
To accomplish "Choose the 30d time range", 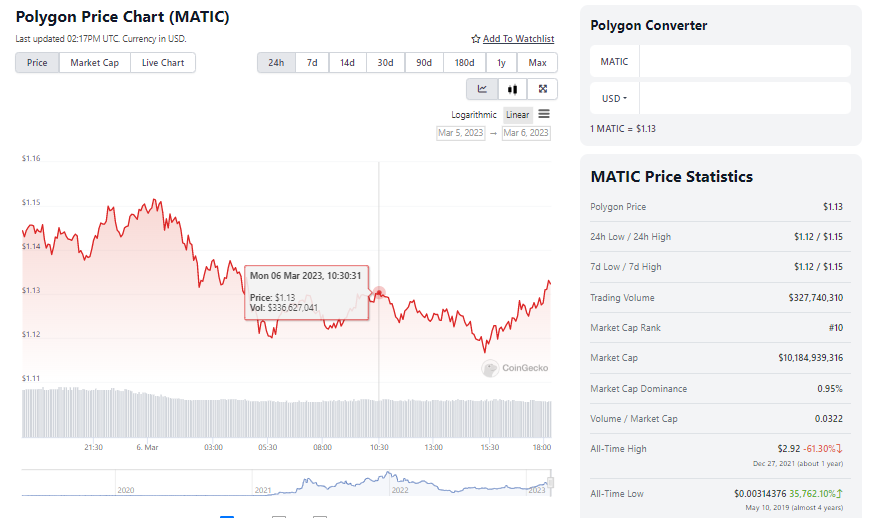I will (x=385, y=62).
